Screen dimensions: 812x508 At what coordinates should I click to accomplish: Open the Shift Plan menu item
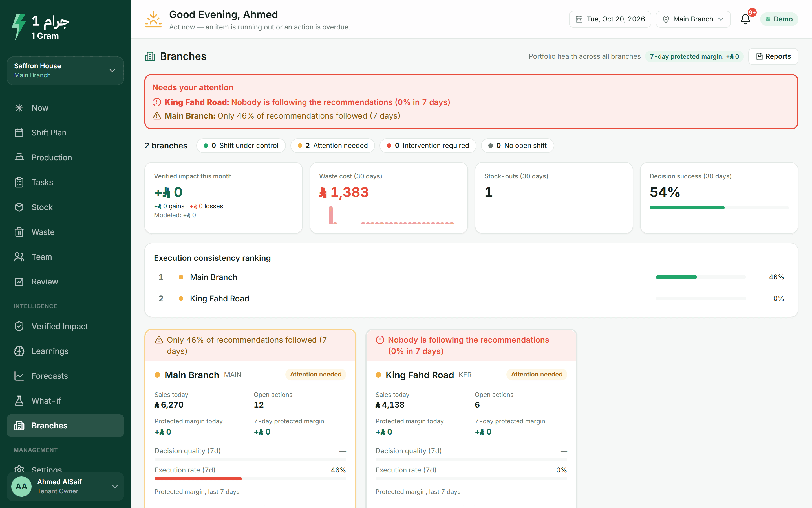tap(65, 133)
